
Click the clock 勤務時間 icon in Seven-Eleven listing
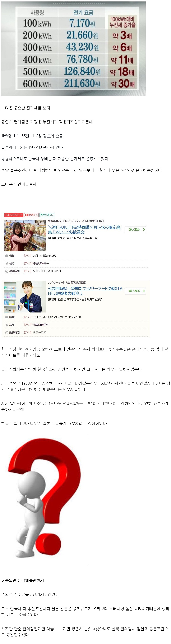[7, 271]
